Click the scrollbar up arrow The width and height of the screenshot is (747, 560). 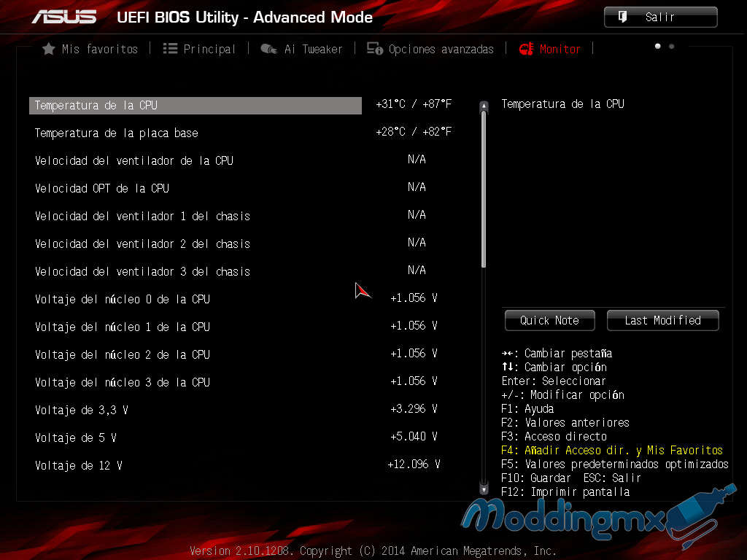point(484,106)
